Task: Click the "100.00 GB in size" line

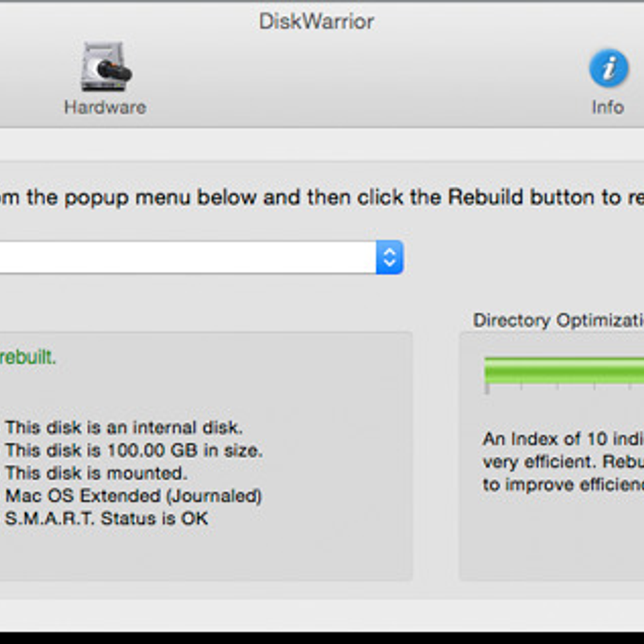Action: pos(134,450)
